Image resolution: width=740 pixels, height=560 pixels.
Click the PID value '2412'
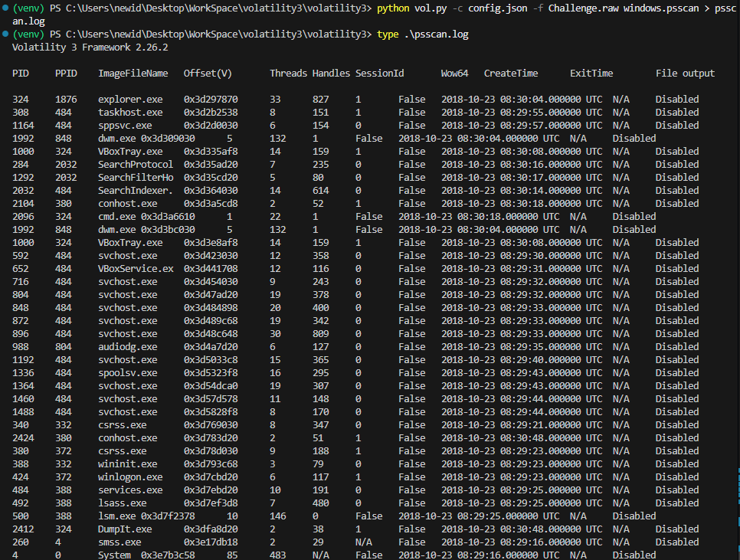point(23,529)
